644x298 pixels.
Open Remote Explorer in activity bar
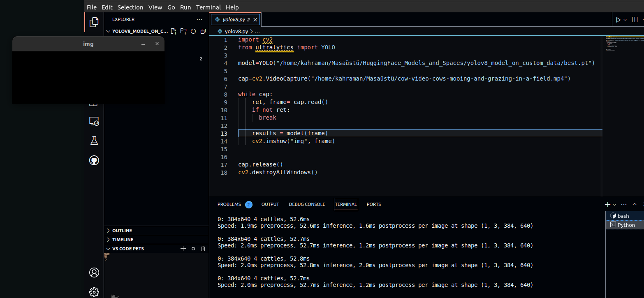[94, 121]
